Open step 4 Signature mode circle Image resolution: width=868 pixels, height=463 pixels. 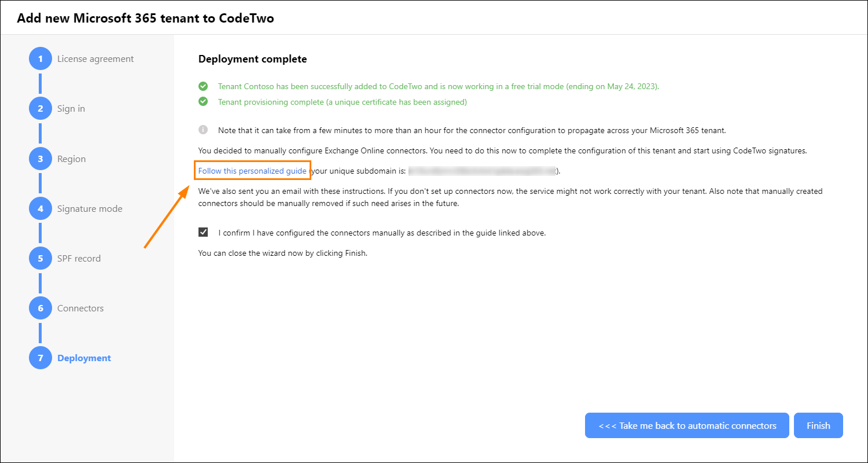[x=41, y=208]
